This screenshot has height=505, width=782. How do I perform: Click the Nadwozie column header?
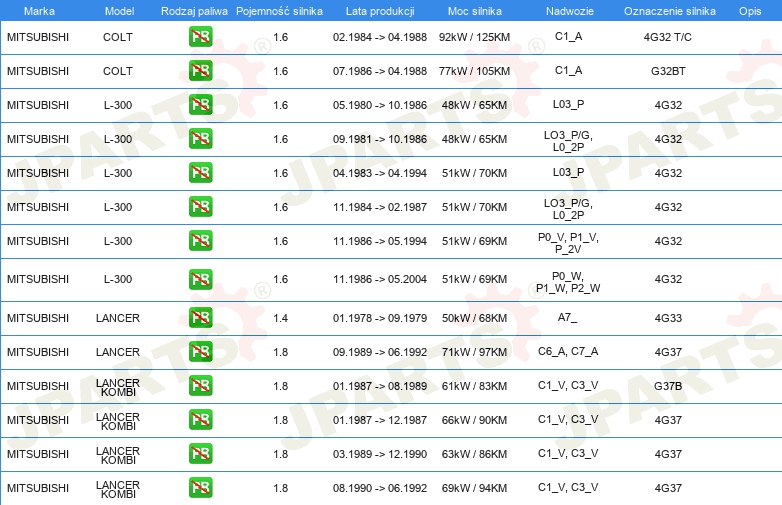tap(570, 11)
